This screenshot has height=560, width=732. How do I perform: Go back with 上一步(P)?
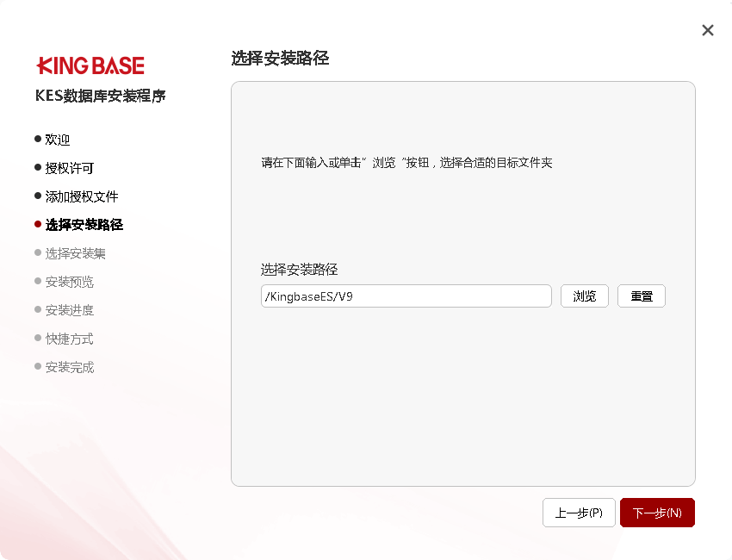pyautogui.click(x=579, y=513)
